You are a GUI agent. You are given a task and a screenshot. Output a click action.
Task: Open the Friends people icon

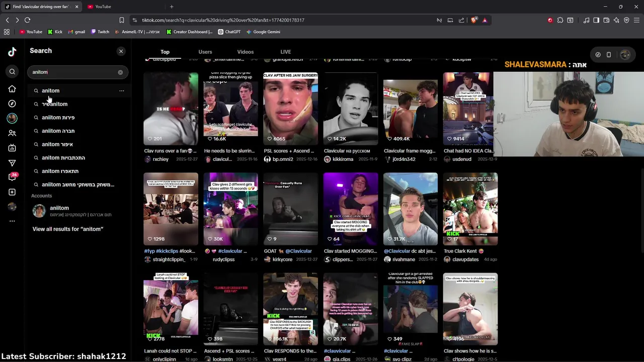pos(12,133)
